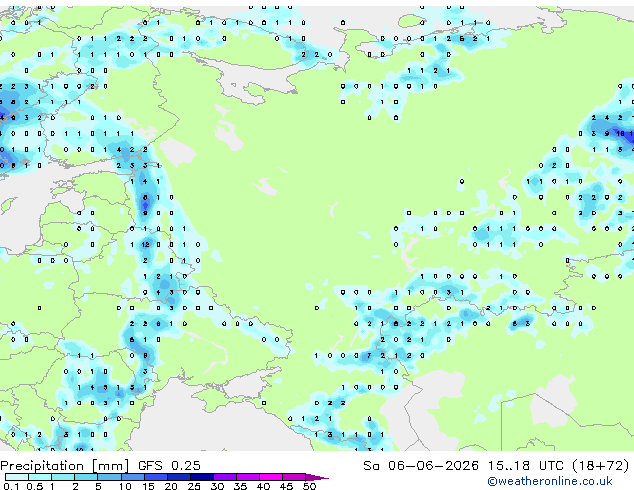Image resolution: width=634 pixels, height=490 pixels.
Task: Click the weatheronline.co.uk link
Action: coord(550,481)
